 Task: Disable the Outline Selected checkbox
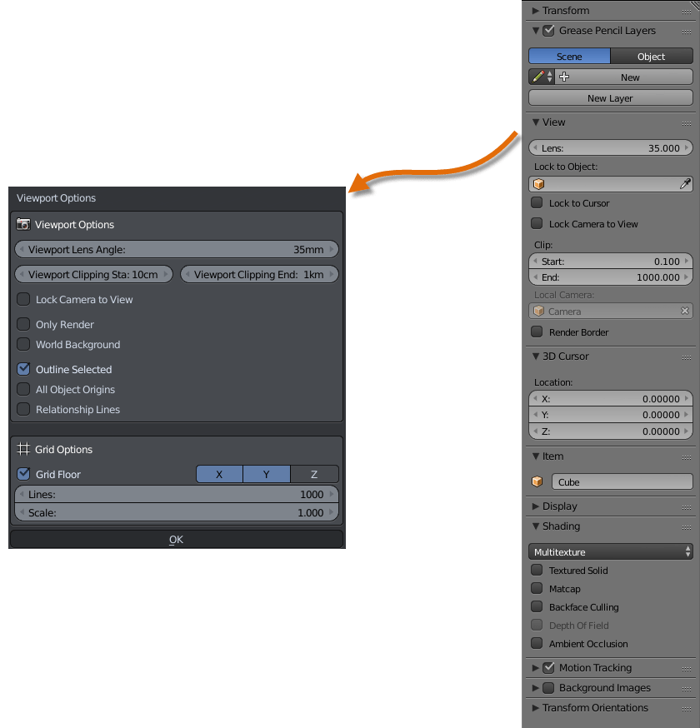tap(25, 369)
